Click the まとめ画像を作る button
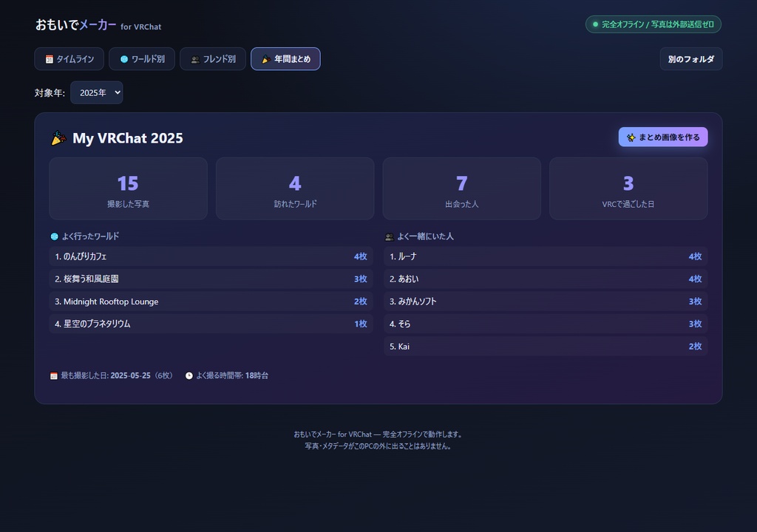The height and width of the screenshot is (532, 757). coord(663,137)
